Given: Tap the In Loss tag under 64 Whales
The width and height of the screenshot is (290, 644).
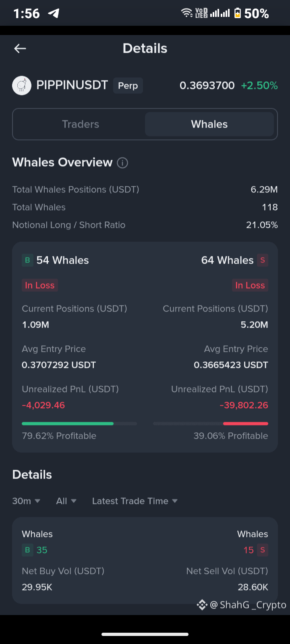Looking at the screenshot, I should point(250,285).
